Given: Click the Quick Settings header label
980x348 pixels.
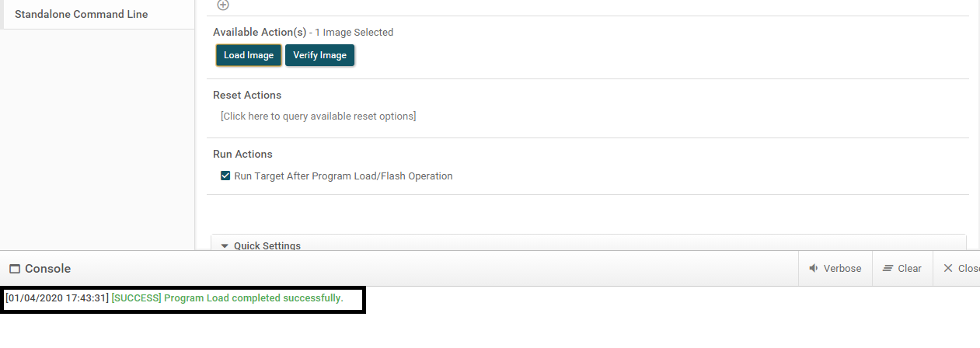Looking at the screenshot, I should [267, 246].
